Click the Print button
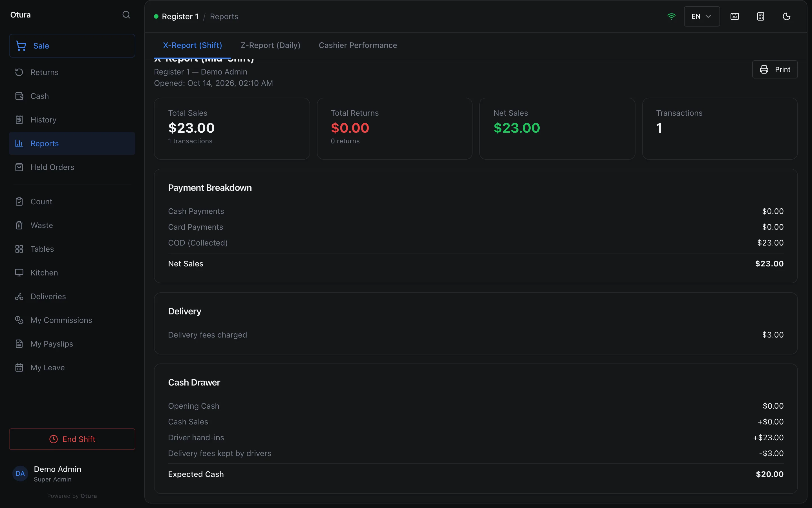Viewport: 812px width, 508px height. click(x=775, y=69)
